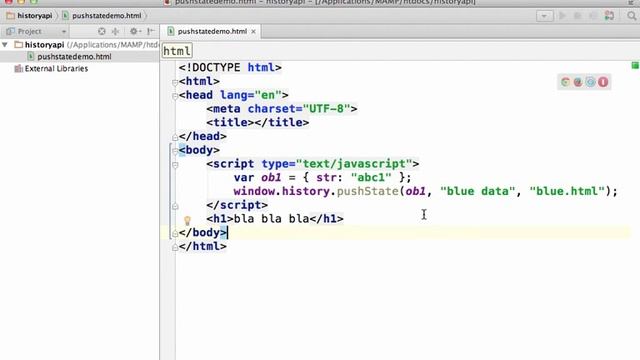Close the pushstatedemo.html tab
Viewport: 640px width, 360px height.
[x=253, y=31]
